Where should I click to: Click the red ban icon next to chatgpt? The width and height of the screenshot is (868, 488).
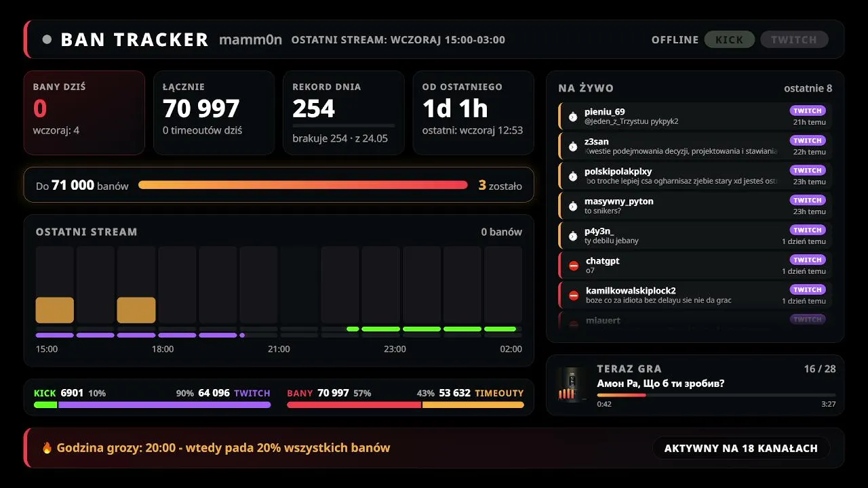tap(574, 266)
